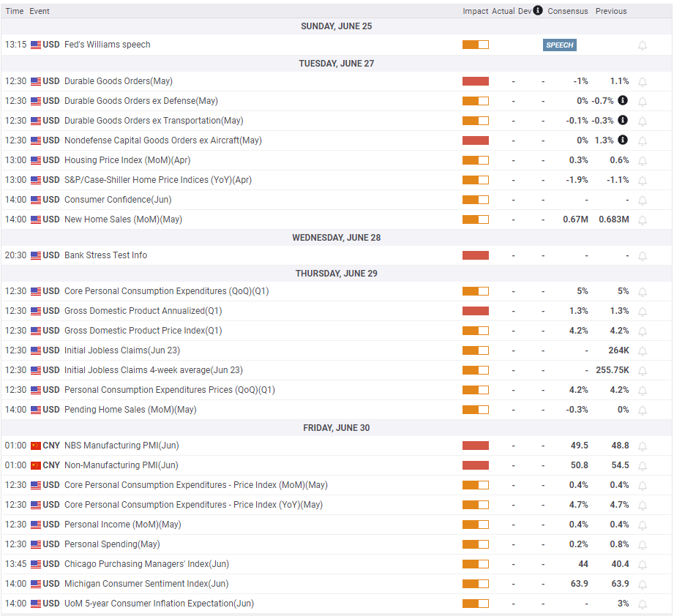Select Core PCE Price Index (YoY)(May) event
The image size is (674, 616).
193,505
